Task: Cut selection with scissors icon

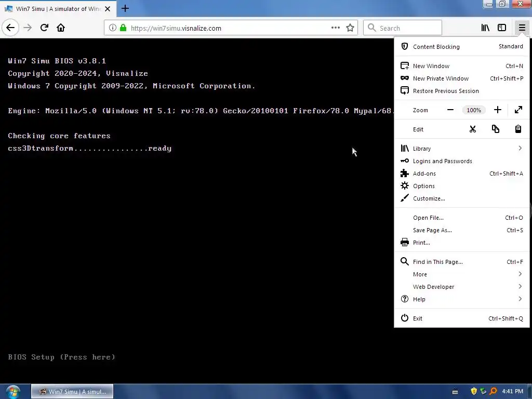Action: [473, 129]
